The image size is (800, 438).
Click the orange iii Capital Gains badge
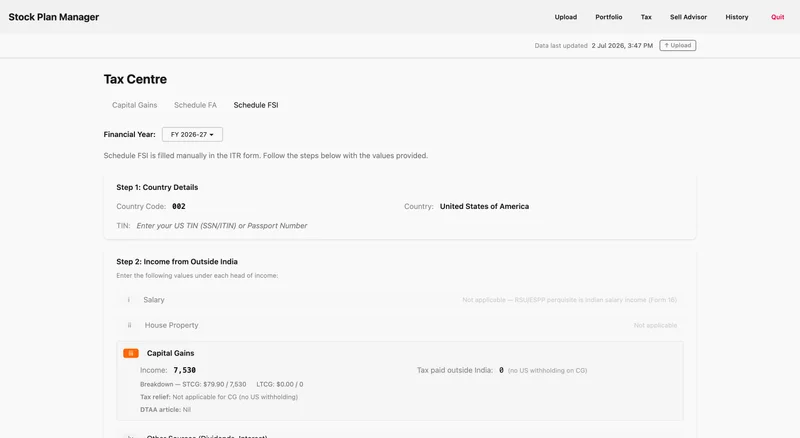(131, 353)
